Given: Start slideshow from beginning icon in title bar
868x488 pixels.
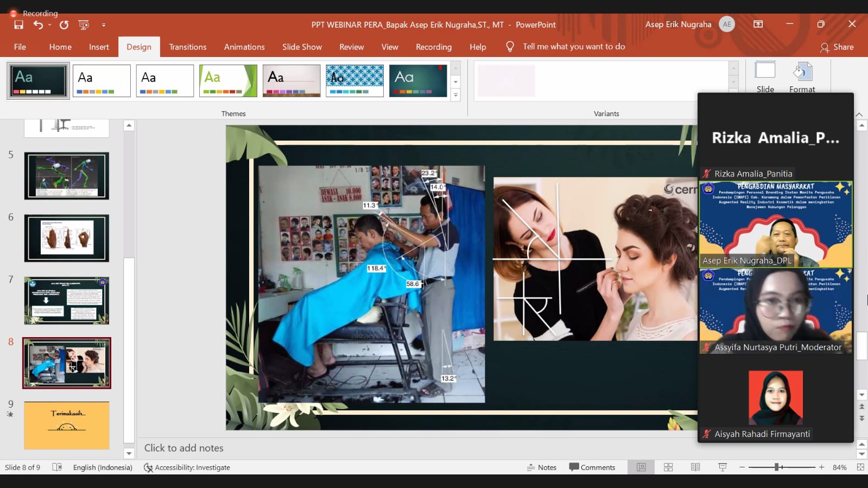Looking at the screenshot, I should point(84,25).
